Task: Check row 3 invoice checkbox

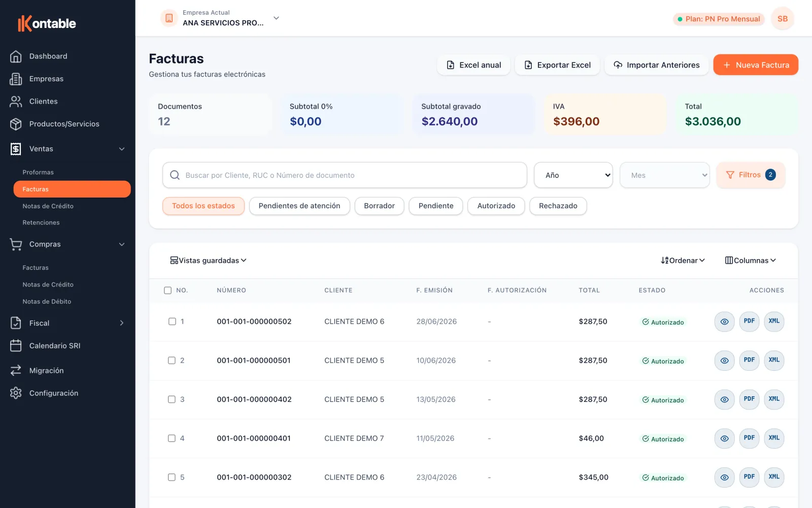Action: coord(172,399)
